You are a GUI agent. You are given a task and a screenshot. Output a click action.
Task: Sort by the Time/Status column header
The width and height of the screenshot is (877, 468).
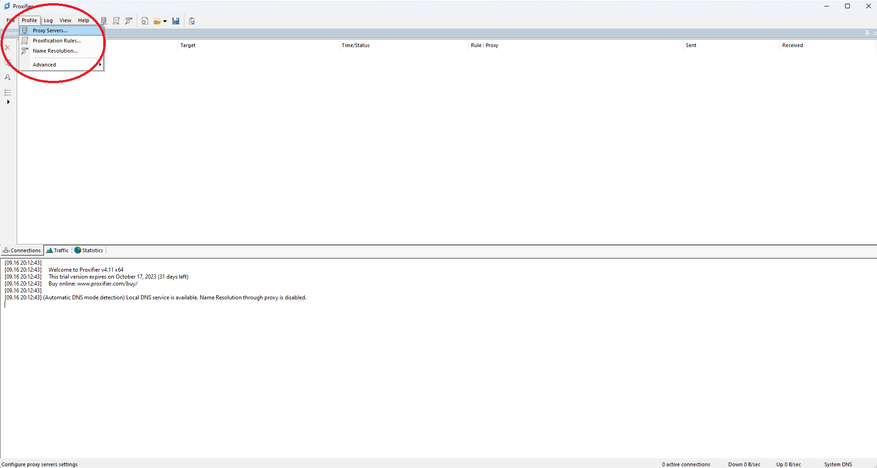pos(404,45)
